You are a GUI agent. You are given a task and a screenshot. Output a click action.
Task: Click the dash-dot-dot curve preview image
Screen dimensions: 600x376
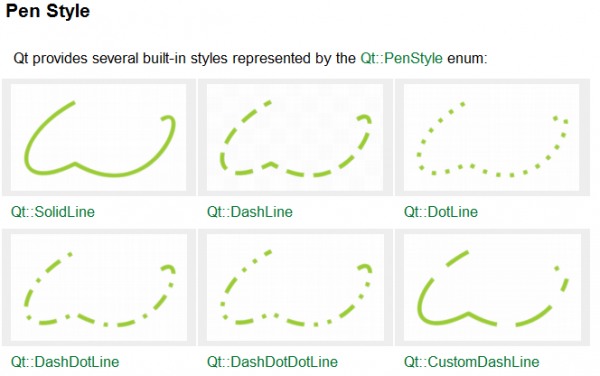(x=295, y=287)
